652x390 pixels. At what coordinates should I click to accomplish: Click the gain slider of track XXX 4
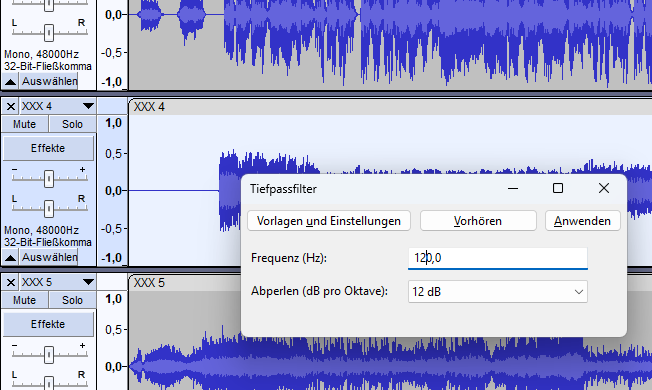click(49, 179)
